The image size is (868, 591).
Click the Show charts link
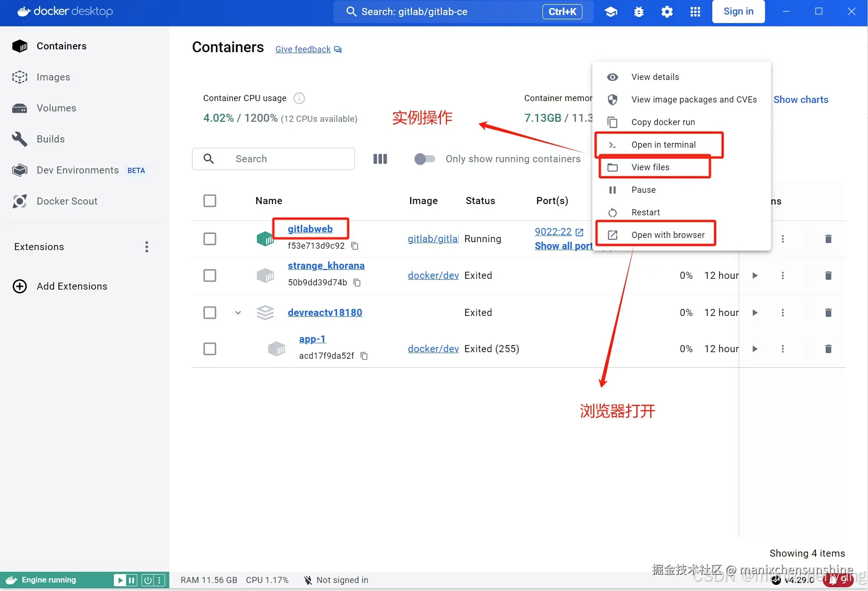point(801,100)
